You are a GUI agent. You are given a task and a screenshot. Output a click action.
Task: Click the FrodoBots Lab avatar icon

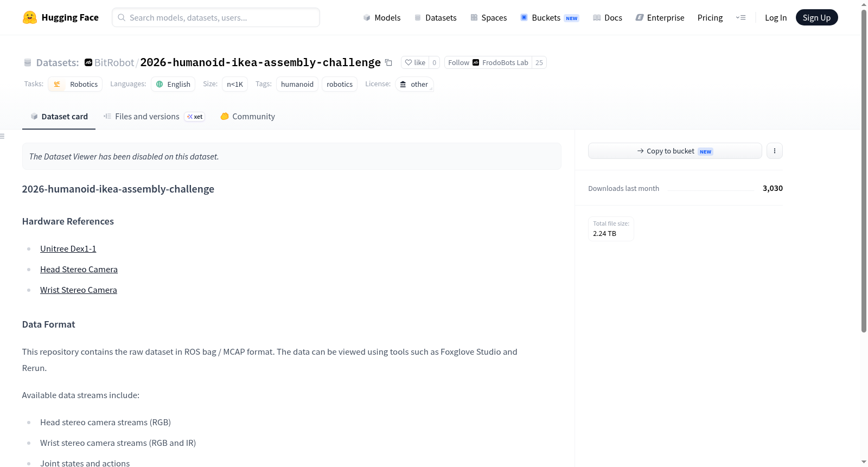pyautogui.click(x=476, y=62)
